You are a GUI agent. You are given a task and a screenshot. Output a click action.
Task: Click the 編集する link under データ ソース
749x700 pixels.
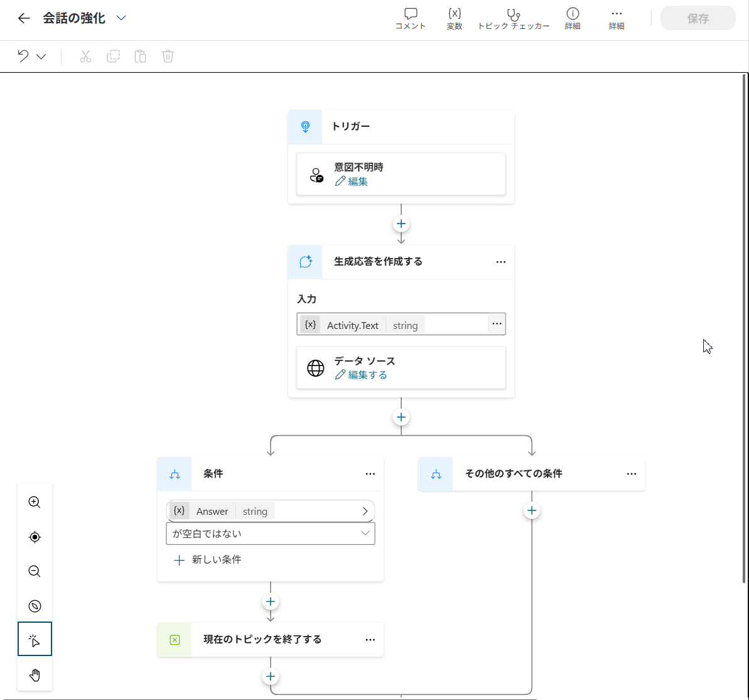pos(361,375)
